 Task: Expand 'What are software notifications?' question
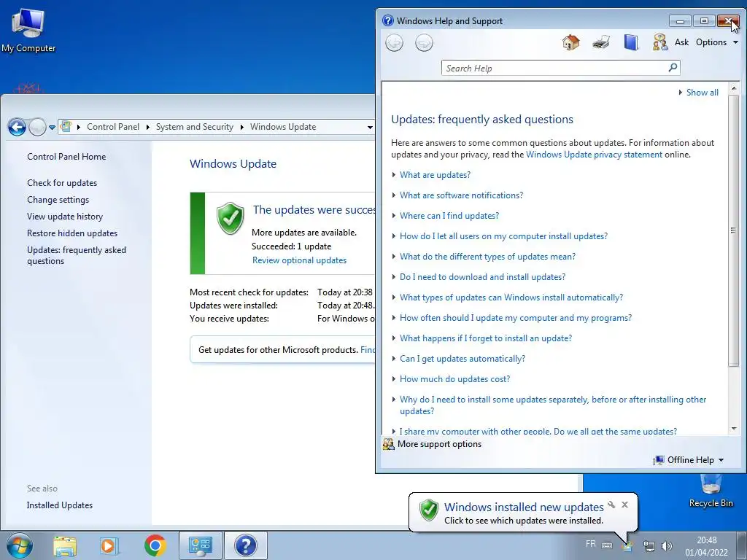461,195
